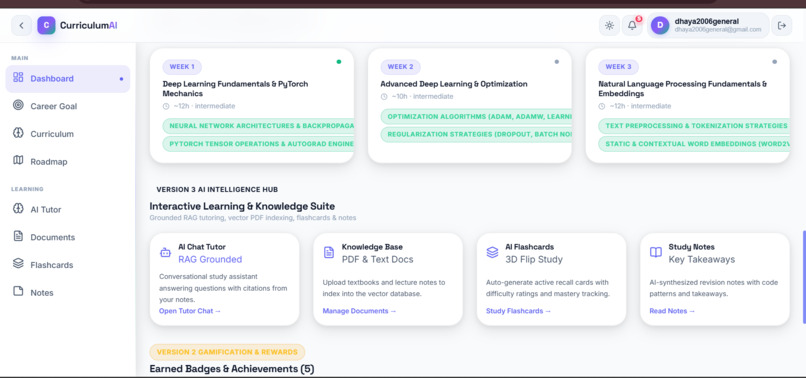The image size is (806, 378).
Task: Open the Dashboard menu item
Action: tap(68, 79)
